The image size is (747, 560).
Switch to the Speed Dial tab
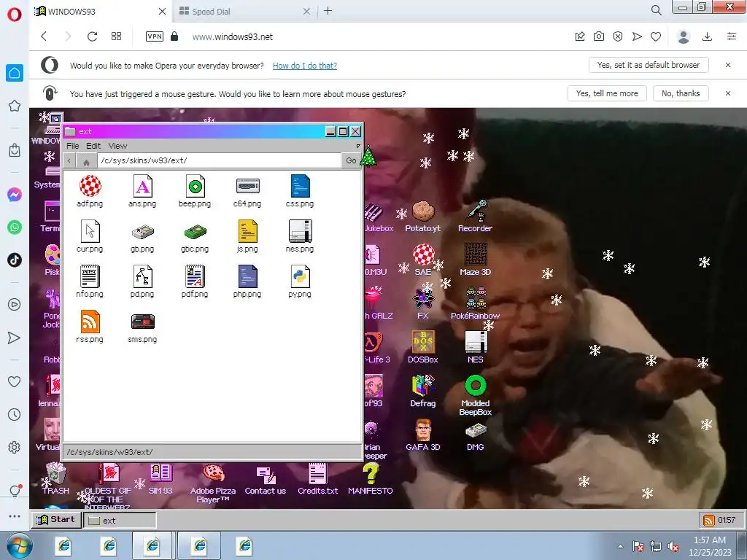(245, 12)
